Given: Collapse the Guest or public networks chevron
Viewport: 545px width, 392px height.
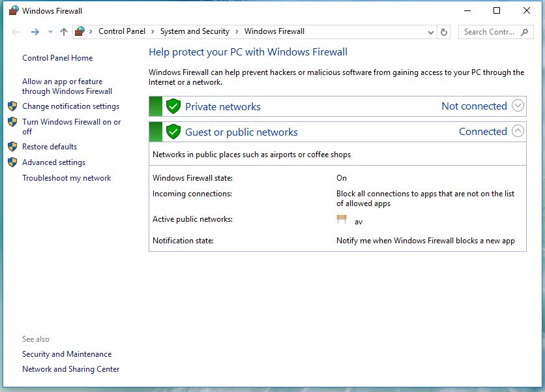Looking at the screenshot, I should tap(518, 131).
